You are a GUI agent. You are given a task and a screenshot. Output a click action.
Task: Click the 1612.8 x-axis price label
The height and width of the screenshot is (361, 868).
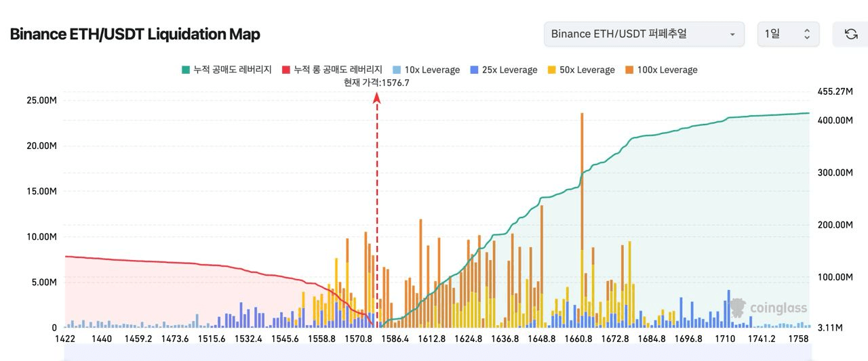point(432,339)
